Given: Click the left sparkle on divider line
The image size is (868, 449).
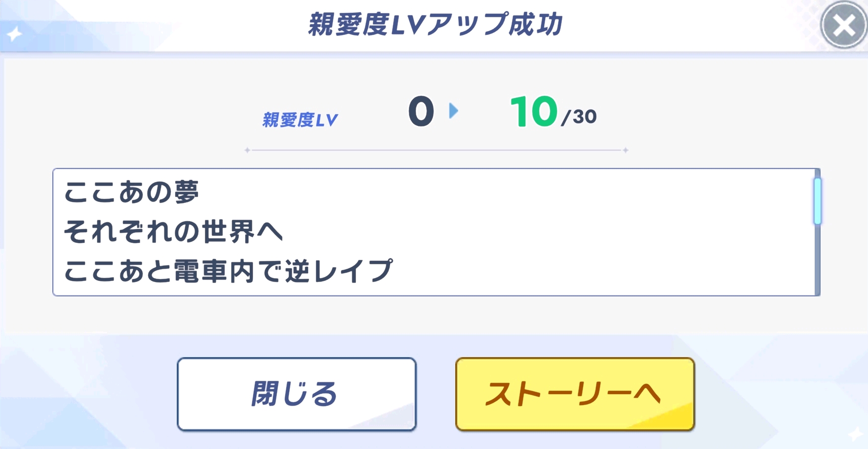Looking at the screenshot, I should point(247,150).
